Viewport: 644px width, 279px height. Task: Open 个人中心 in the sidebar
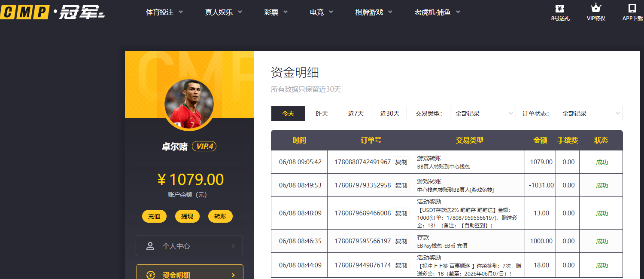189,246
